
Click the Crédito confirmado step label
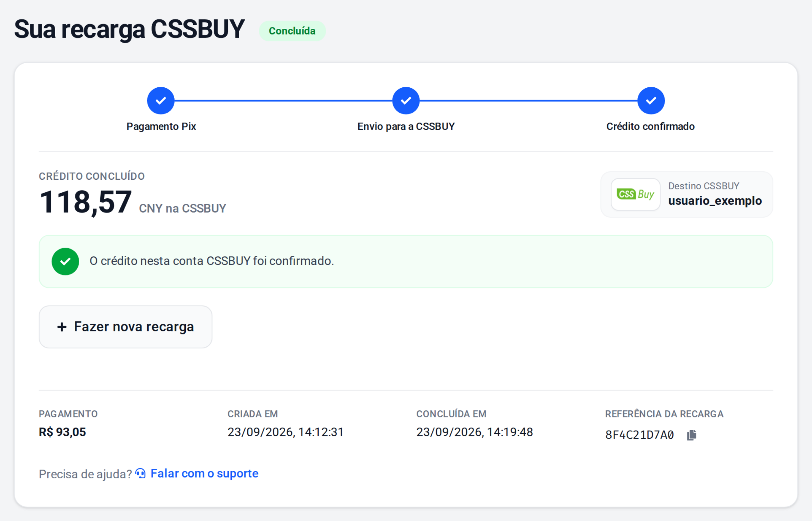(650, 126)
